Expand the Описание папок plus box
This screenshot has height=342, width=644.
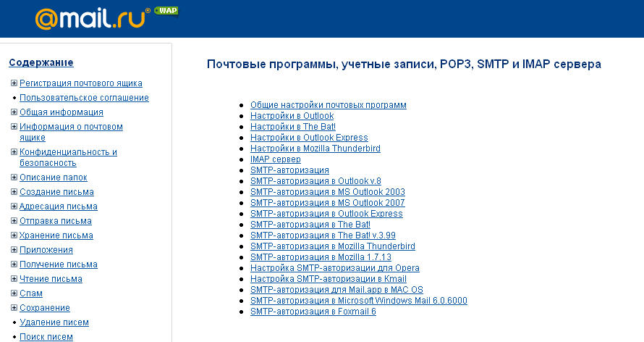tap(14, 178)
